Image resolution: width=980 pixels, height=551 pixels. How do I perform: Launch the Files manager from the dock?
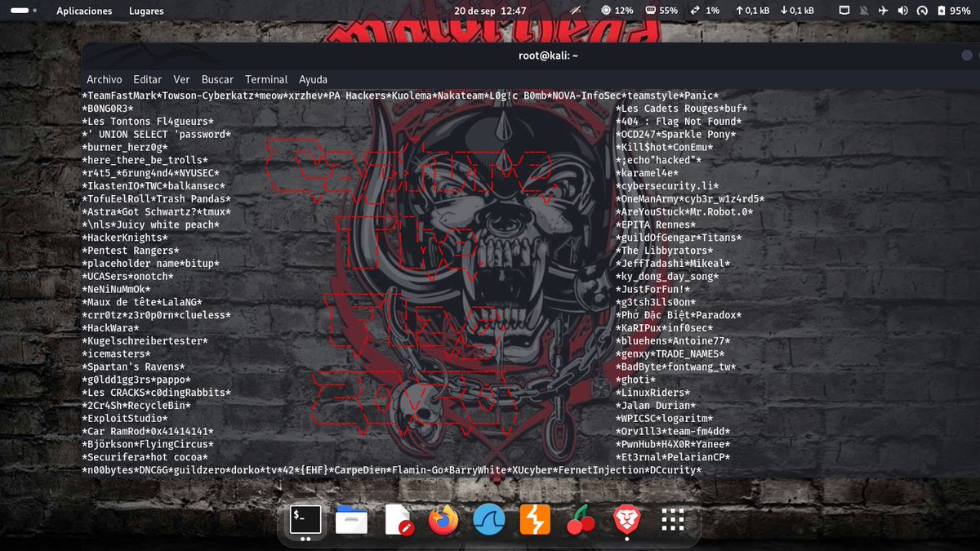pyautogui.click(x=351, y=520)
